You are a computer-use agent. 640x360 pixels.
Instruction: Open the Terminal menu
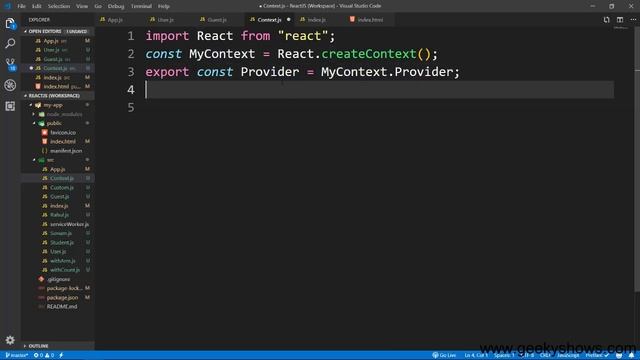(141, 6)
